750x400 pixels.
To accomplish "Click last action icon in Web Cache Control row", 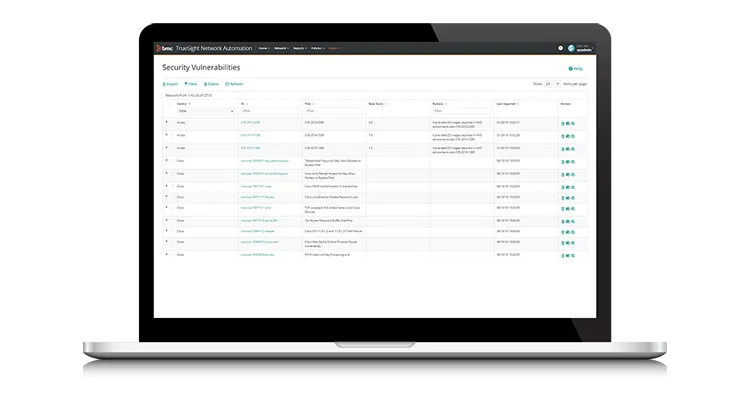I will coord(573,243).
